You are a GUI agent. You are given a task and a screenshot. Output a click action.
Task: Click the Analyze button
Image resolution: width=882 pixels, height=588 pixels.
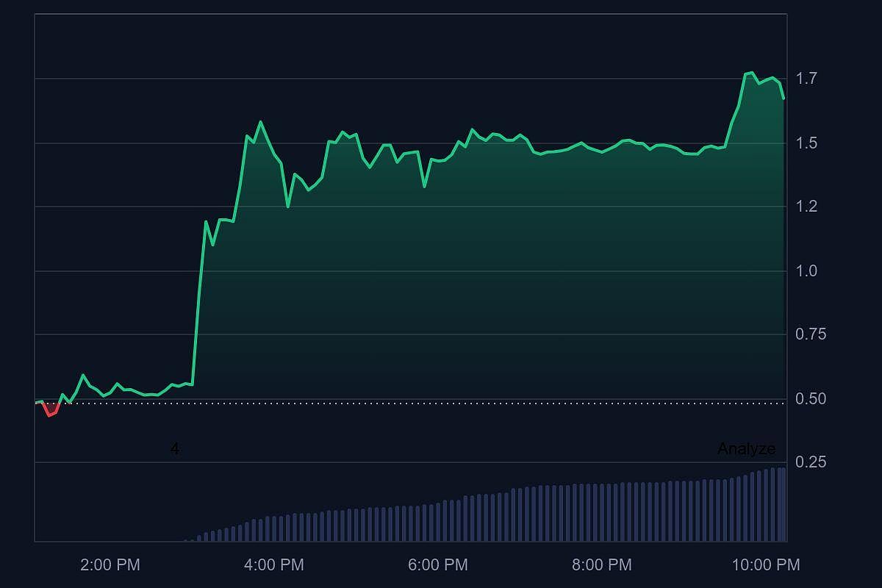coord(747,447)
